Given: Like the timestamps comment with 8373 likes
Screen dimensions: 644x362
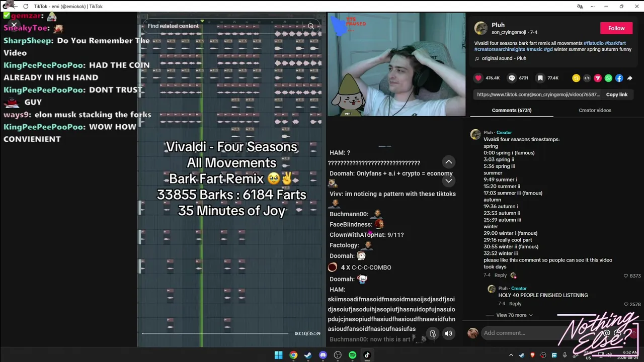Looking at the screenshot, I should coord(626,276).
